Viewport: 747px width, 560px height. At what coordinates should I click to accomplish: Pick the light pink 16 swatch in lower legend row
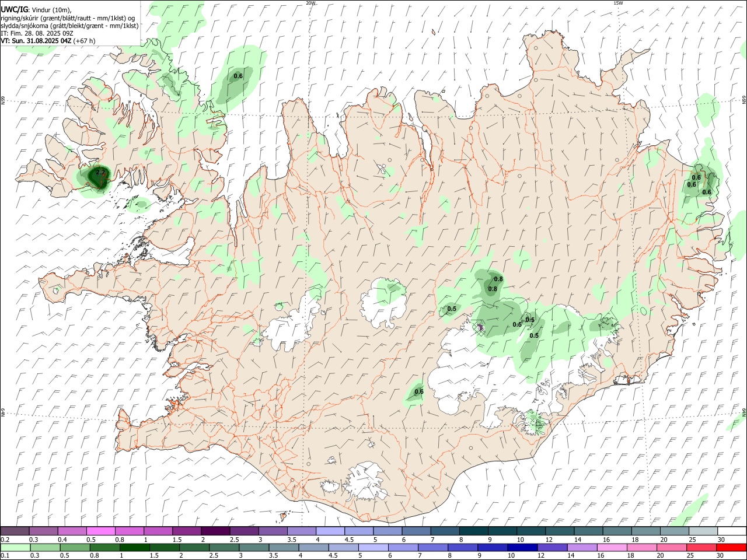(x=612, y=547)
